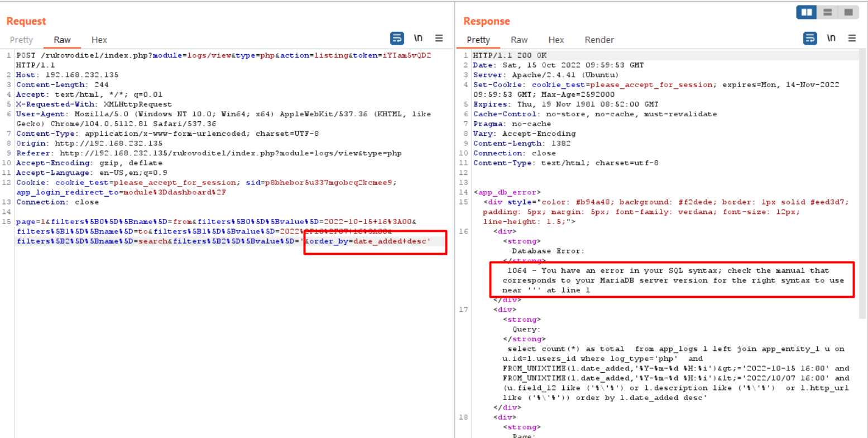The image size is (868, 438).
Task: Open the Request panel hamburger options menu
Action: pos(439,39)
